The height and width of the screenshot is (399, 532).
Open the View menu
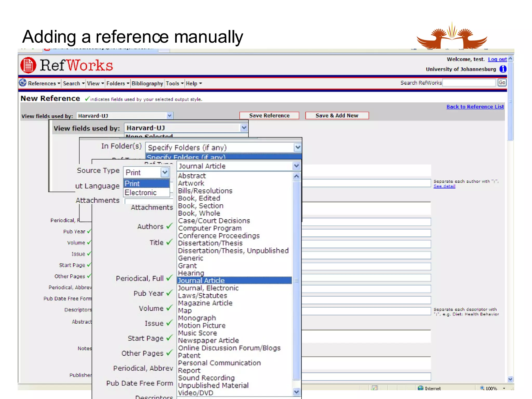click(x=95, y=83)
